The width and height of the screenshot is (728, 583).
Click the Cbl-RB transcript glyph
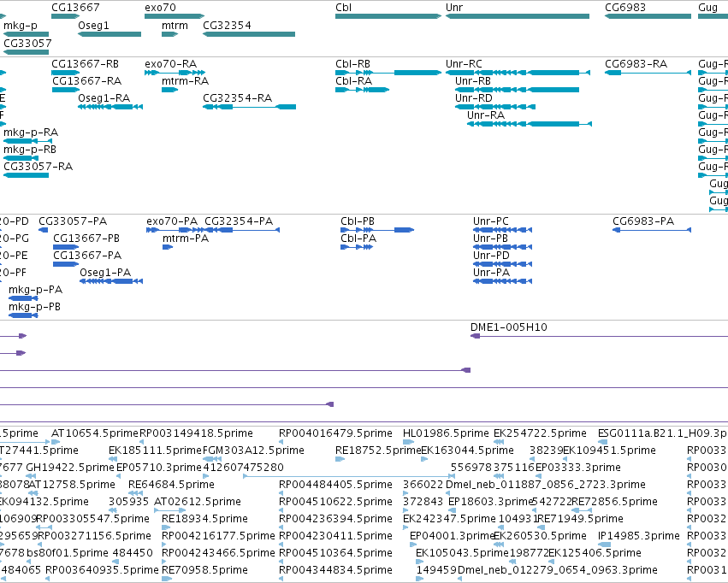point(388,73)
